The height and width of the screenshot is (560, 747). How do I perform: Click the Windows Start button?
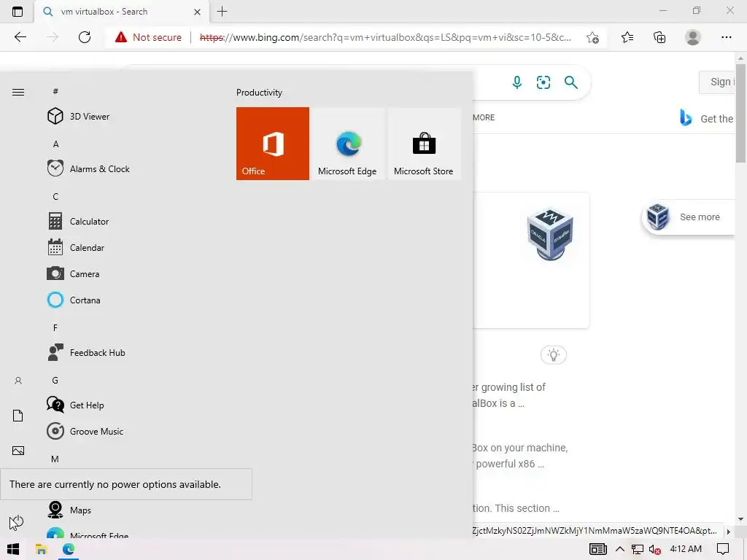click(13, 550)
